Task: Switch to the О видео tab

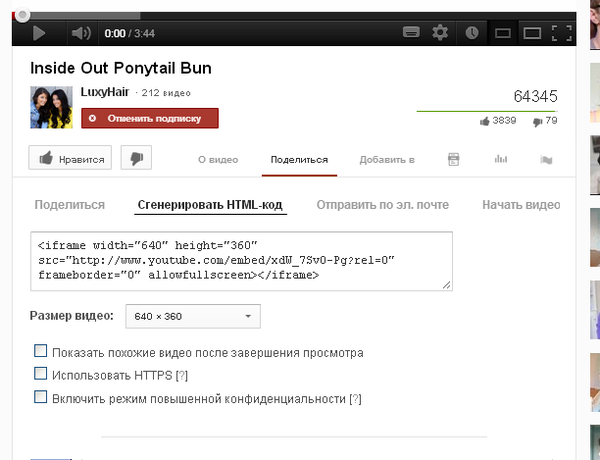Action: click(x=217, y=159)
